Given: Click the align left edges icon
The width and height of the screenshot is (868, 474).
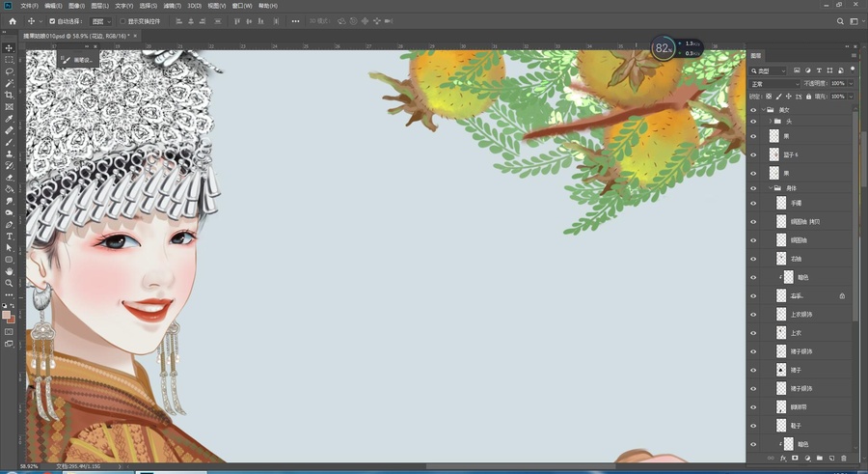Looking at the screenshot, I should coord(178,21).
